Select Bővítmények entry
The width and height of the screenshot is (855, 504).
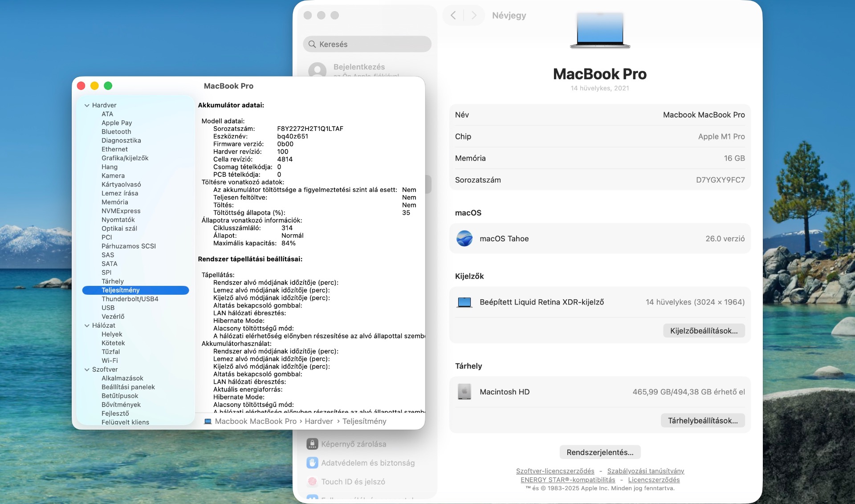click(121, 405)
